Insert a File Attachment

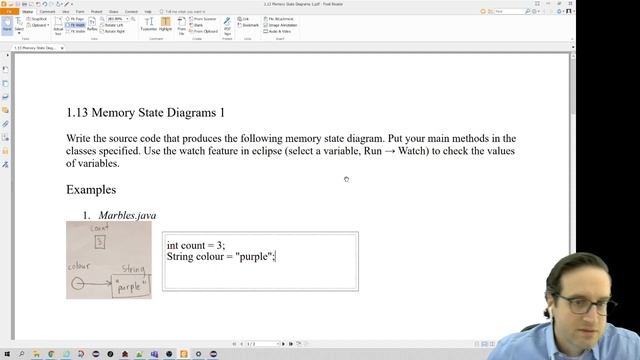(278, 19)
